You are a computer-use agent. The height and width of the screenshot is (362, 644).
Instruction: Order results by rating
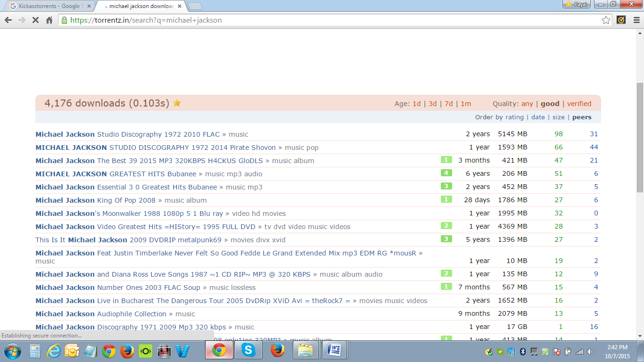[x=514, y=117]
